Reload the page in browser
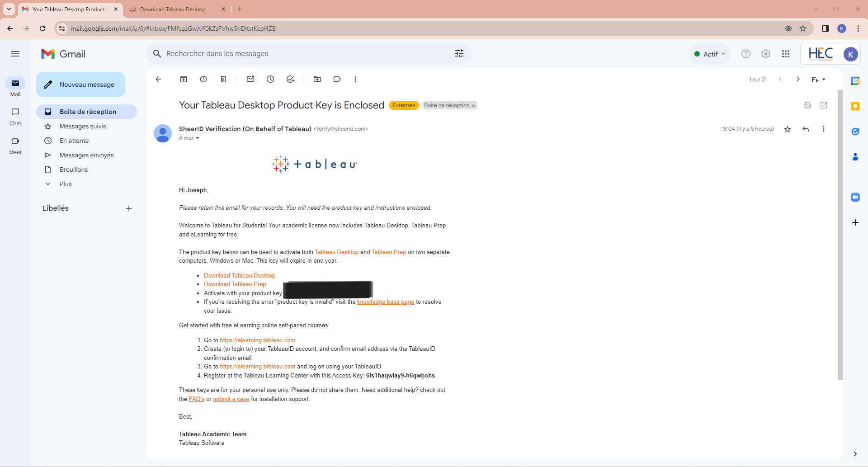The width and height of the screenshot is (868, 467). (42, 28)
